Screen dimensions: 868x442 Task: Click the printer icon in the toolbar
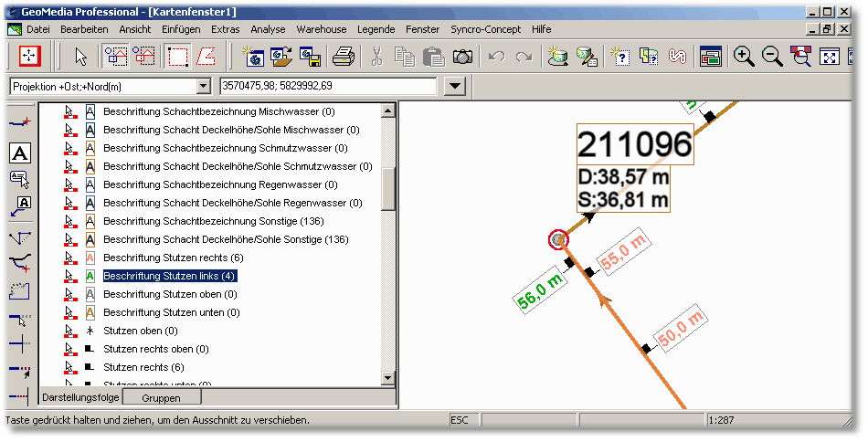click(x=343, y=57)
